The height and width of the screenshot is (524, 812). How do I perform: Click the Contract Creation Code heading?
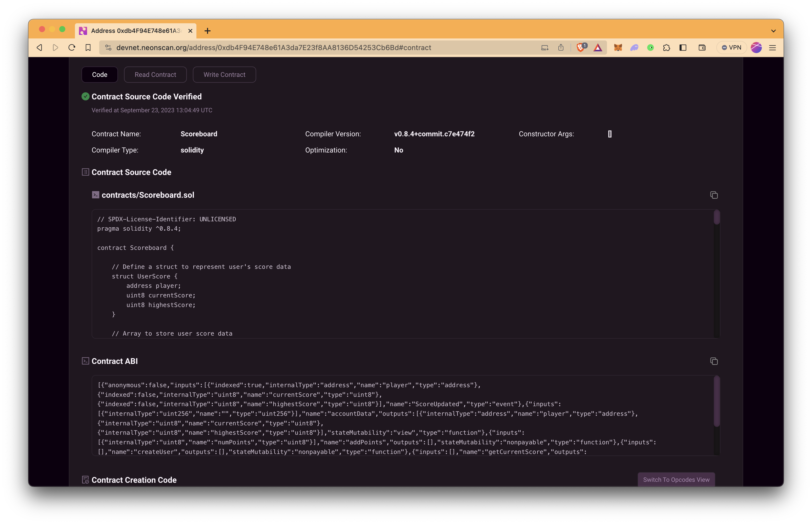[x=134, y=480]
